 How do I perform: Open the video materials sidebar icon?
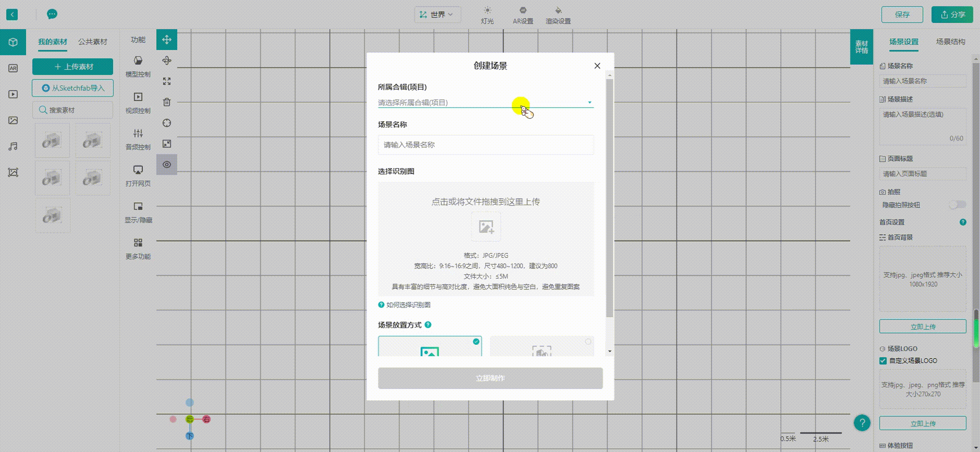[x=13, y=94]
